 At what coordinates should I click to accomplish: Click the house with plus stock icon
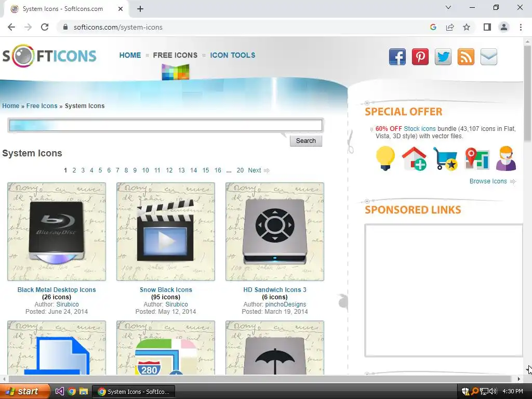[414, 158]
